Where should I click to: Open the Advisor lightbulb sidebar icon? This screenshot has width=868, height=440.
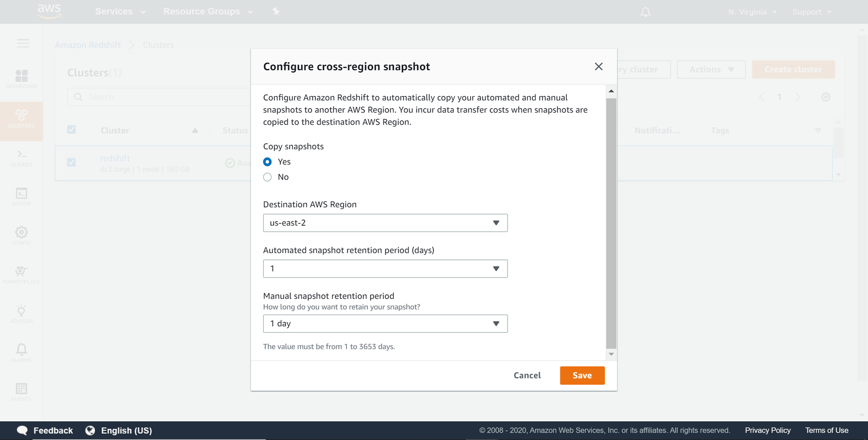[x=21, y=314]
